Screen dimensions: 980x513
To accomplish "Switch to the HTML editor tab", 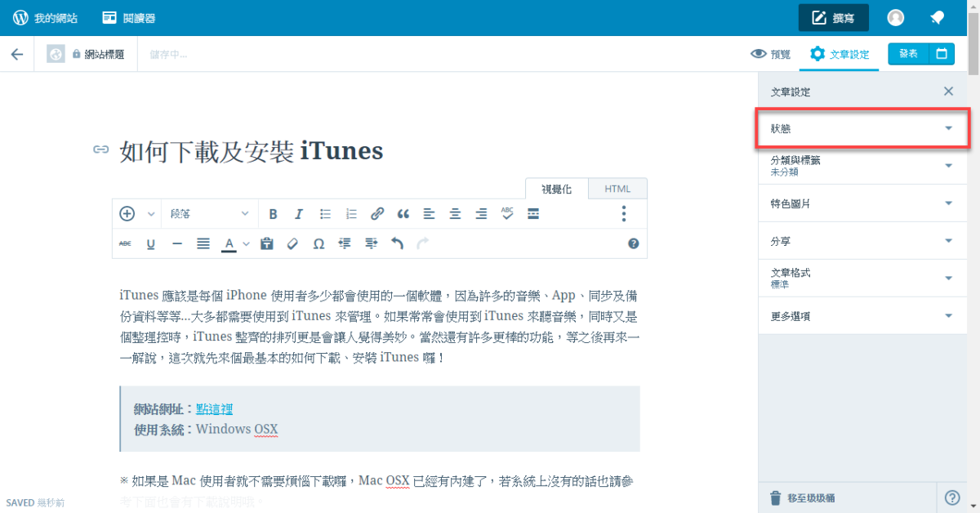I will (x=617, y=189).
